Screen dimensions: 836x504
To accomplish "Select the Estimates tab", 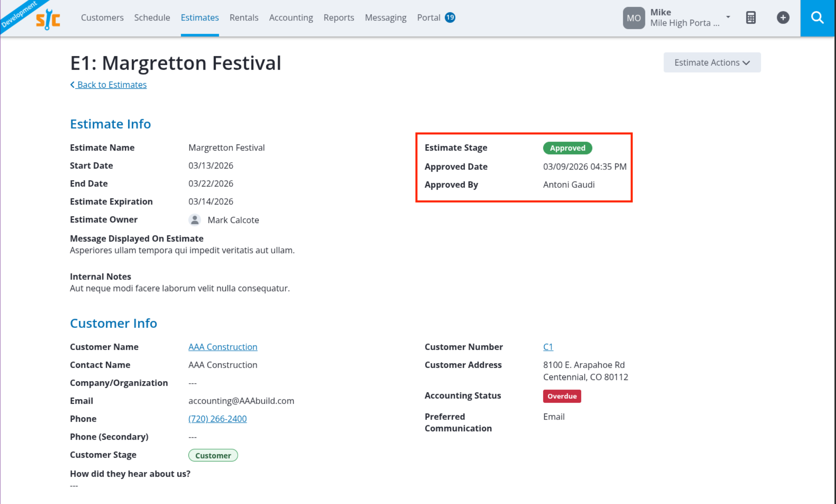I will pyautogui.click(x=200, y=18).
